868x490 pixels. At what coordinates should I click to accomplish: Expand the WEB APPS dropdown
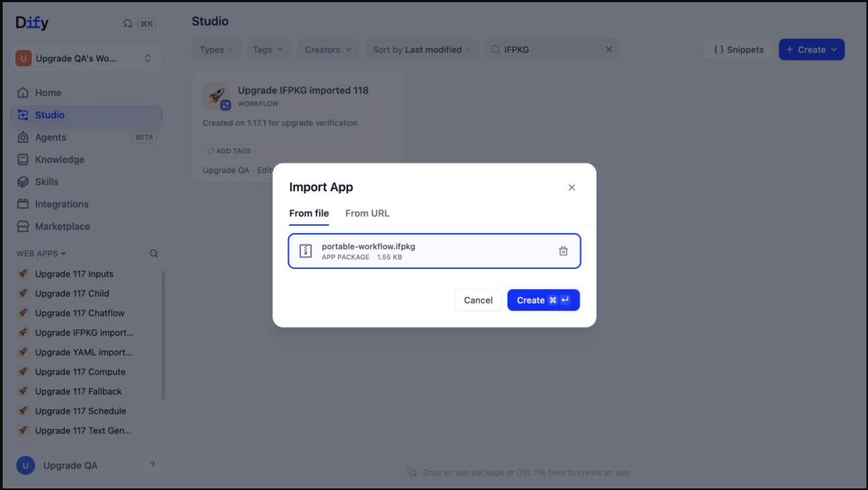tap(41, 253)
